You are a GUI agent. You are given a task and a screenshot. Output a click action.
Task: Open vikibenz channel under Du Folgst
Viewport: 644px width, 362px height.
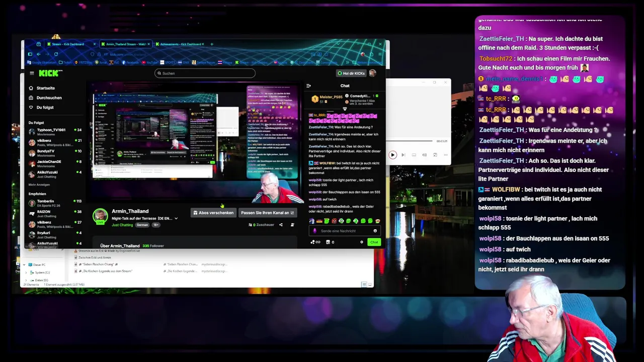[55, 142]
